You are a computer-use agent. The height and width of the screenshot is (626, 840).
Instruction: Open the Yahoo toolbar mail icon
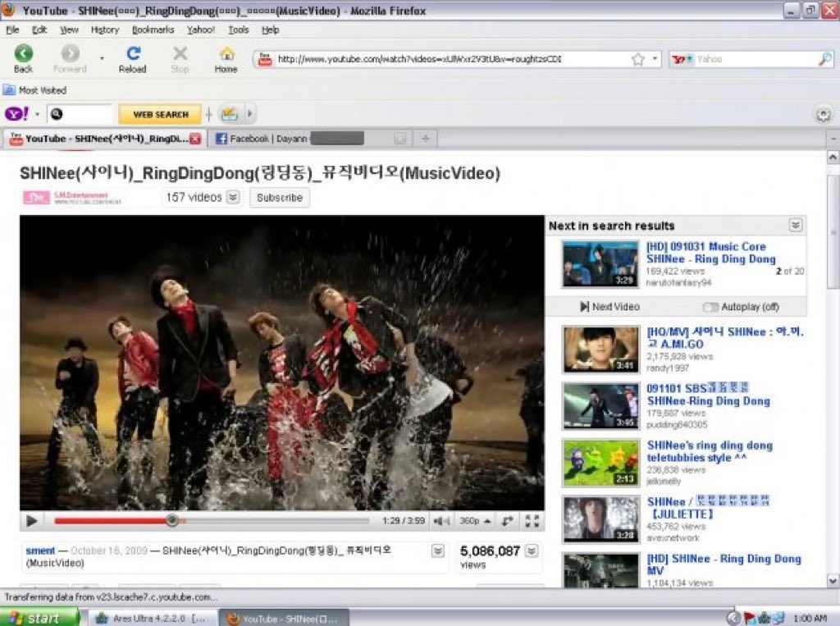click(x=230, y=113)
